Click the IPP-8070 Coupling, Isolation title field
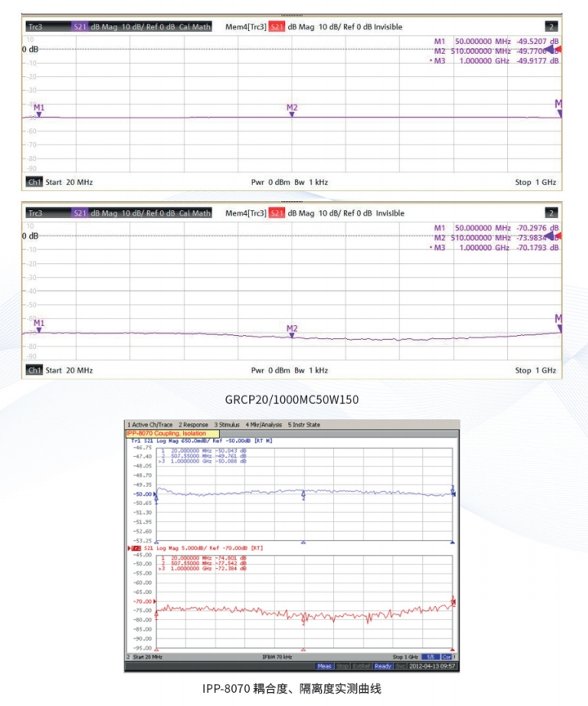The width and height of the screenshot is (588, 706). (171, 433)
